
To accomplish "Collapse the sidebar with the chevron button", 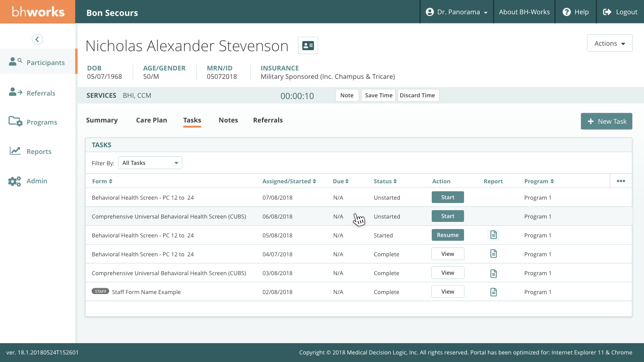I will pos(37,39).
